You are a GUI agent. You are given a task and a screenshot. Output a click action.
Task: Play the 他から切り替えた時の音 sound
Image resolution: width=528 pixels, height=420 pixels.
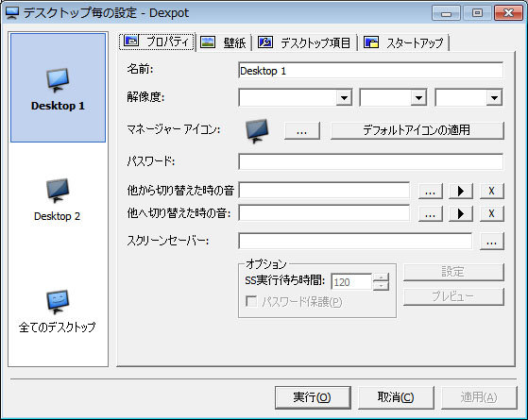461,192
